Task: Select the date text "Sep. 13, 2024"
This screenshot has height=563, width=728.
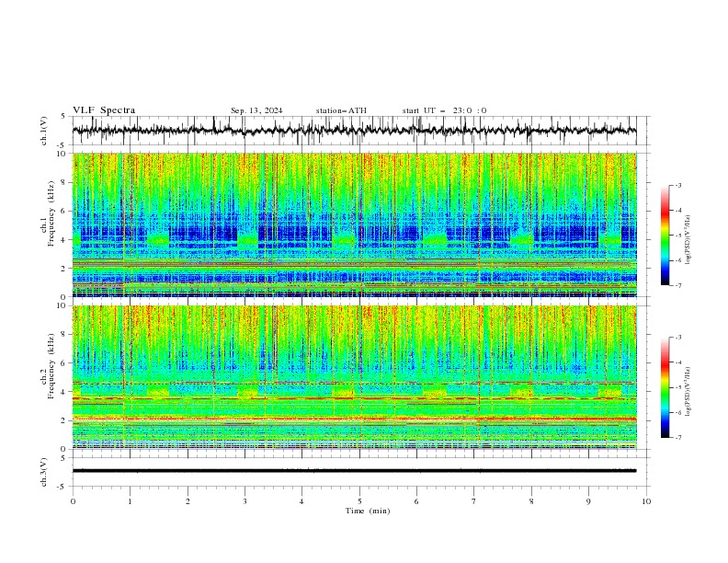Action: [x=256, y=110]
